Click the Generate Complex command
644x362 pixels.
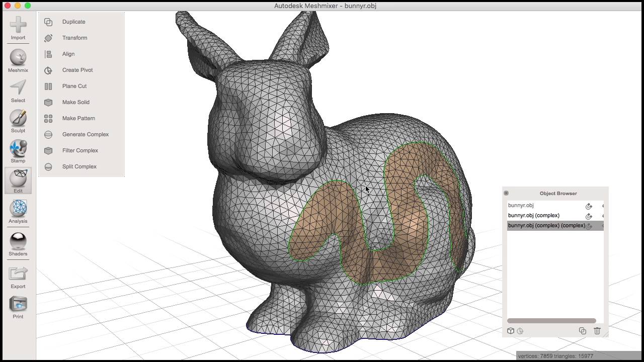[x=86, y=134]
